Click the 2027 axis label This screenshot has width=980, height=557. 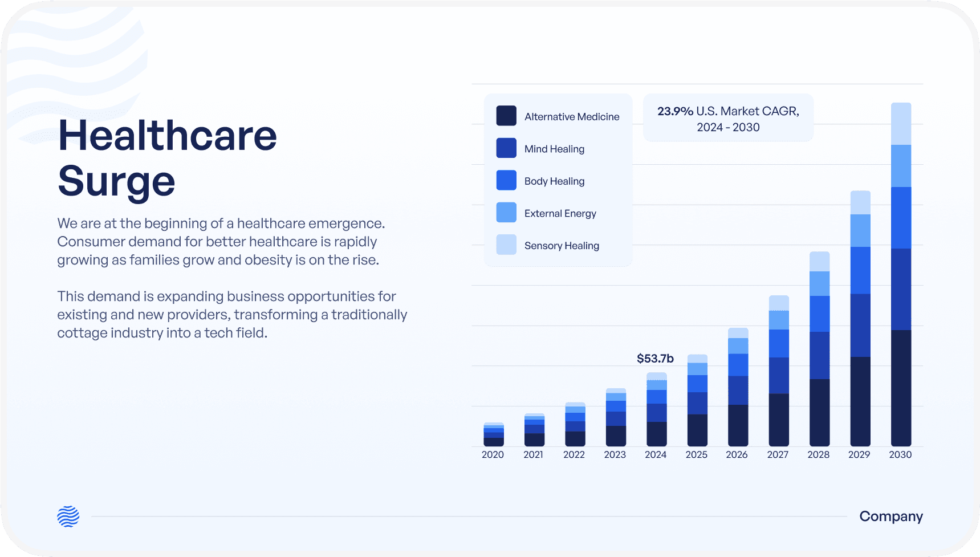[778, 454]
